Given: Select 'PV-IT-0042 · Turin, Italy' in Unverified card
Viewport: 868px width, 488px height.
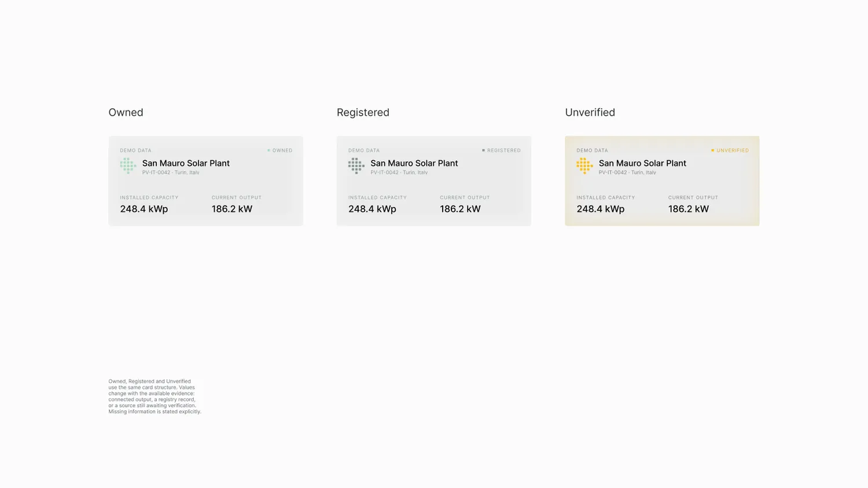Looking at the screenshot, I should point(627,172).
